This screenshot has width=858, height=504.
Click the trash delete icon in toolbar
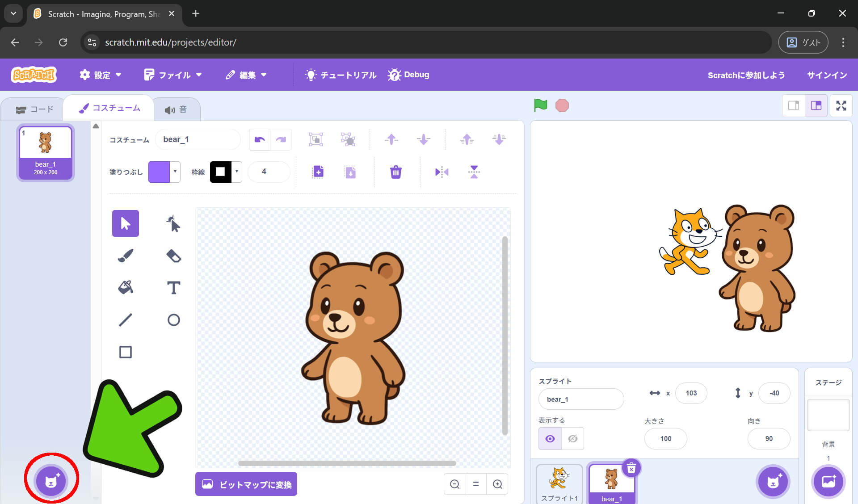click(395, 172)
